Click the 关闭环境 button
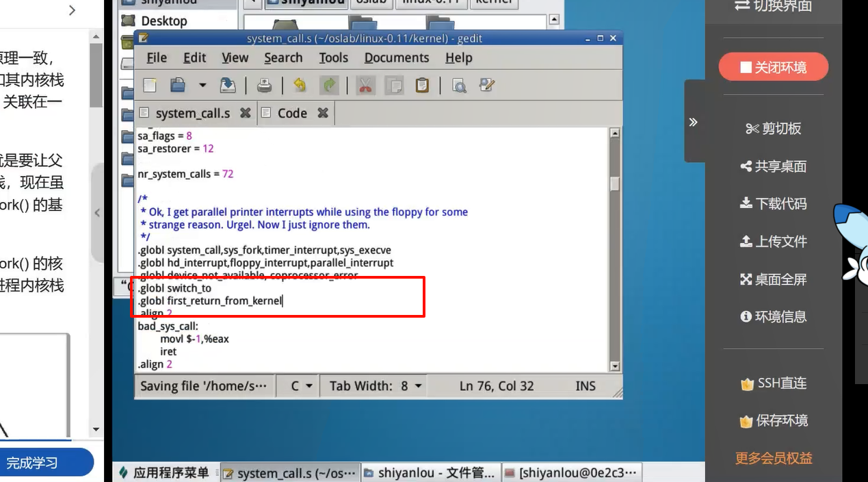 click(x=773, y=67)
